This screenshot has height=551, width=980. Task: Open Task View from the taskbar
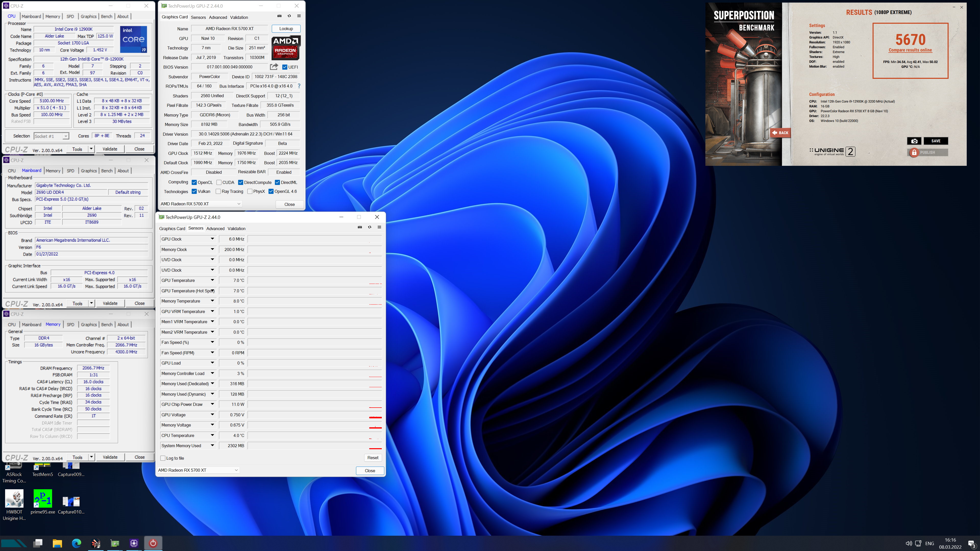tap(38, 543)
